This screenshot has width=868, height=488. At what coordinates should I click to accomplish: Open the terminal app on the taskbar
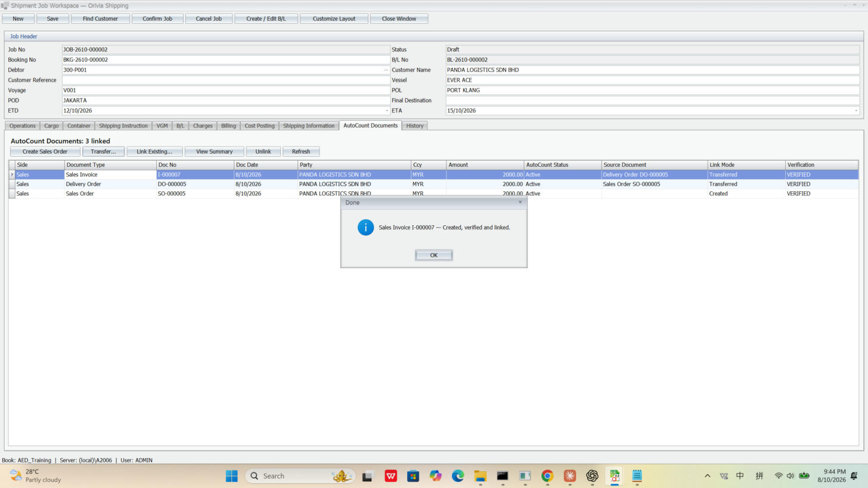[503, 475]
